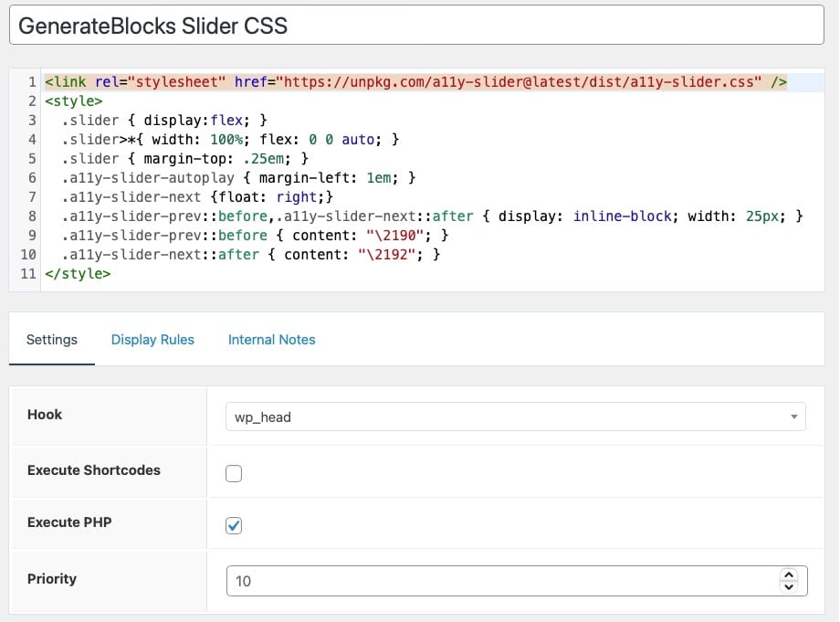
Task: Click the "\2190" content value on line 9
Action: (x=392, y=236)
